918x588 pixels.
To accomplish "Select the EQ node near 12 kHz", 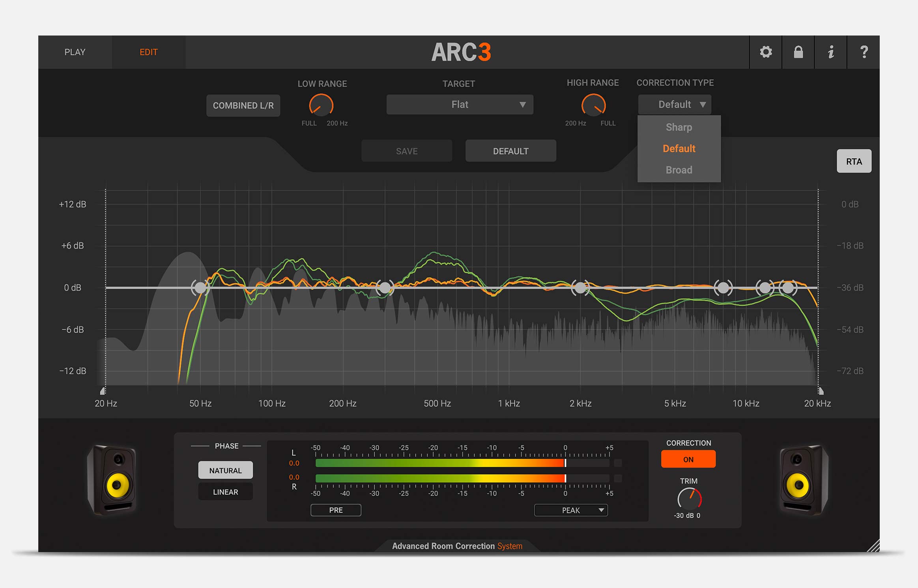I will coord(765,288).
